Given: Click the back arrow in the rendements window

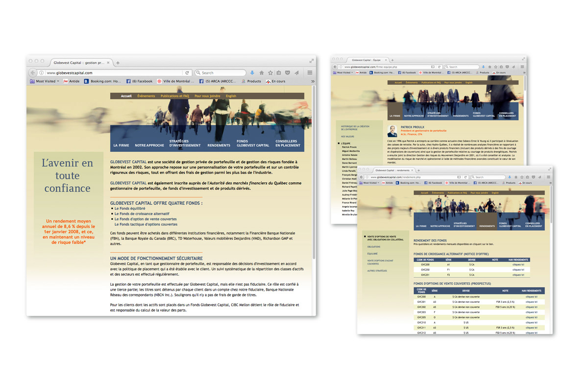Looking at the screenshot, I should 362,177.
